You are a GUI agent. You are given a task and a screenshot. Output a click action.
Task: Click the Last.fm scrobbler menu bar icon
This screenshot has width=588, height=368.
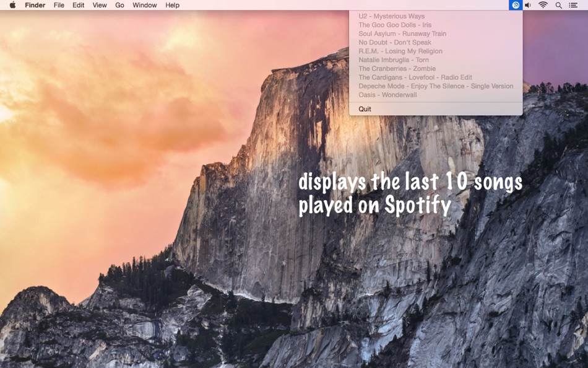(516, 5)
